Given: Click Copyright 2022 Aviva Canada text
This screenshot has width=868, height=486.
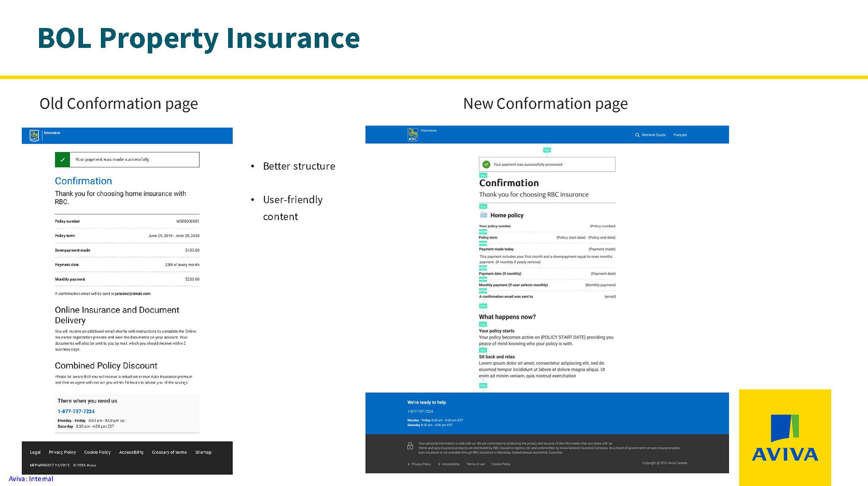Looking at the screenshot, I should [x=664, y=463].
